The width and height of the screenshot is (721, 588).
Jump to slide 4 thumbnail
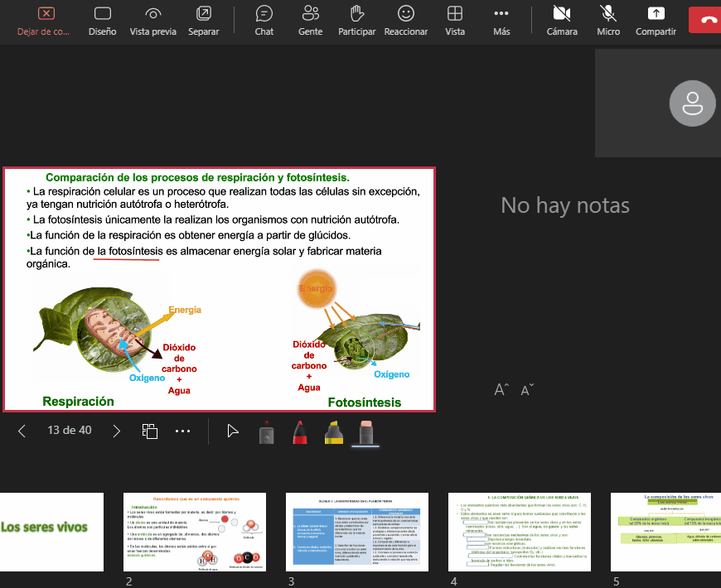click(519, 532)
